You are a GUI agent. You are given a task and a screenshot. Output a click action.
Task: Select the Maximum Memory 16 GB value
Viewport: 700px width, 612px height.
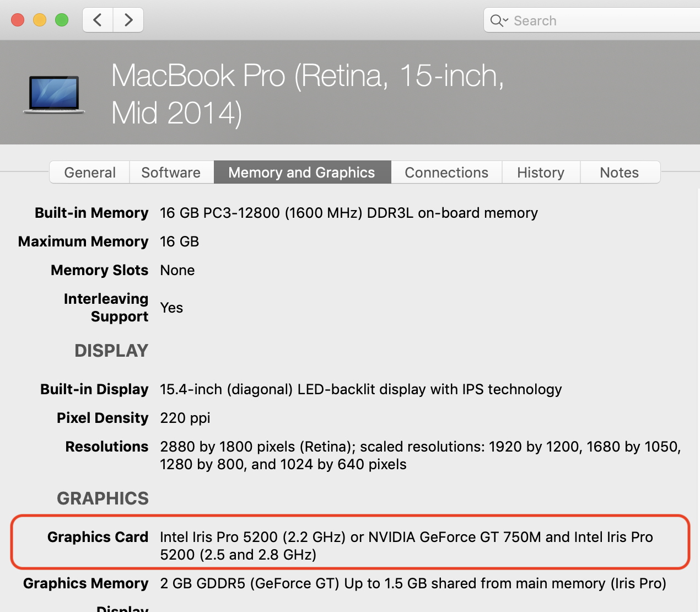(x=180, y=241)
